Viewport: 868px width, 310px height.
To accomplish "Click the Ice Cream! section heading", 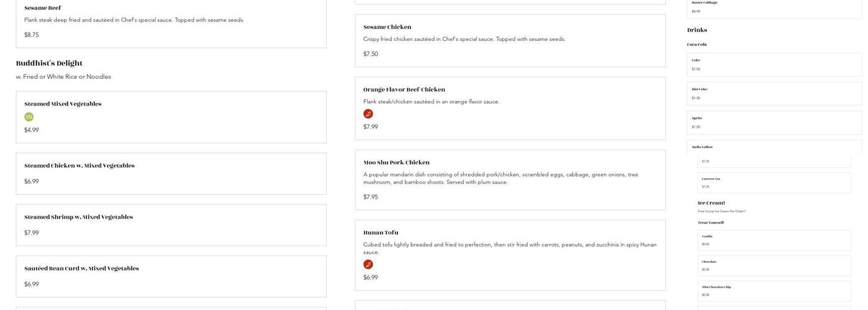I will coord(711,203).
